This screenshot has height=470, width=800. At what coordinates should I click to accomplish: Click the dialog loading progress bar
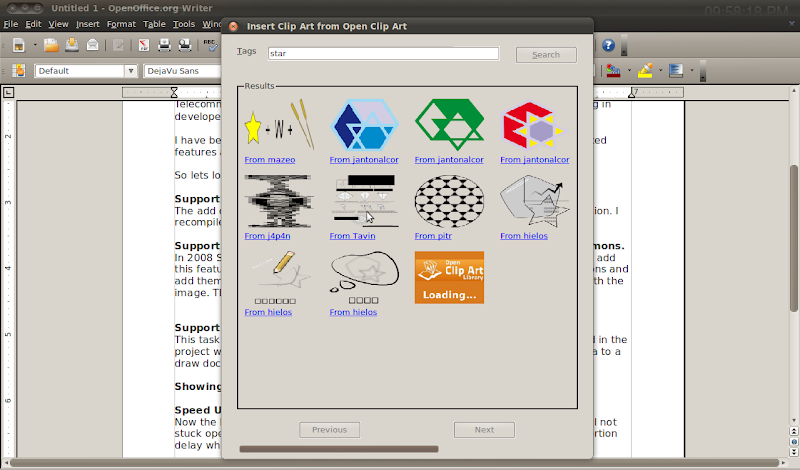(339, 449)
